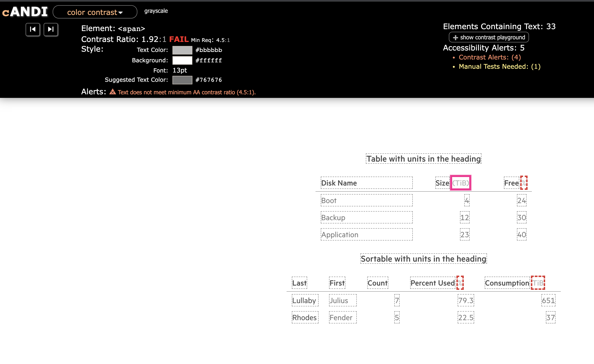This screenshot has height=364, width=594.
Task: Select the highlighted (TiB) span in Size header
Action: point(461,183)
